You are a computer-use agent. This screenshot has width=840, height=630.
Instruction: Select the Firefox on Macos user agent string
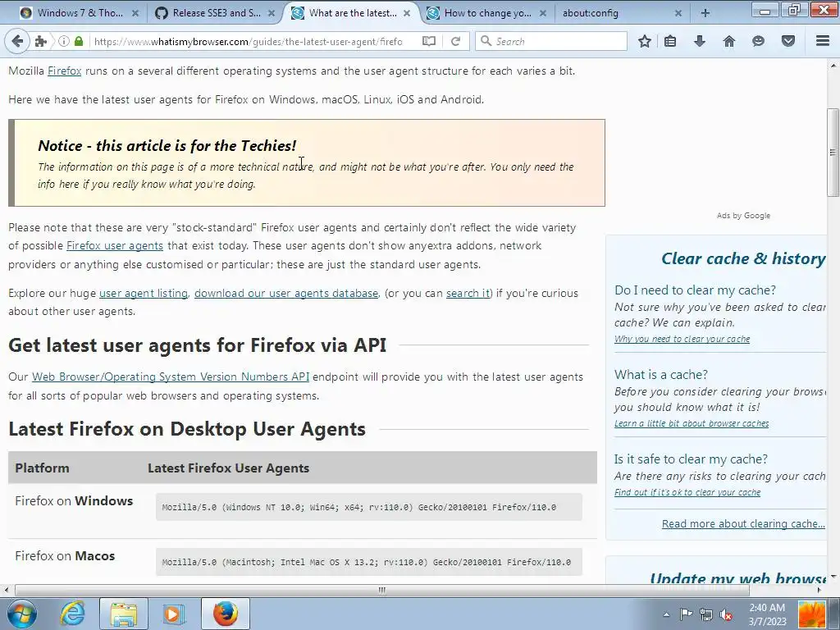pyautogui.click(x=369, y=562)
